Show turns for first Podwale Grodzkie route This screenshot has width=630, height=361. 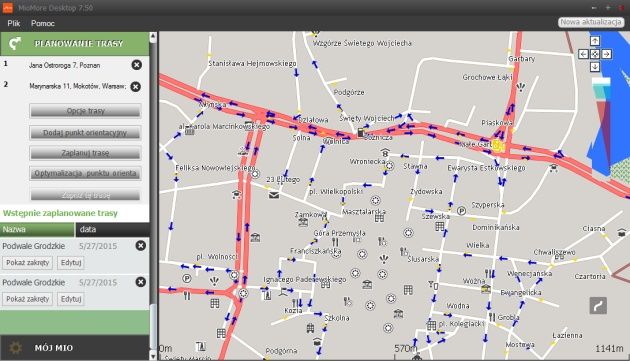click(27, 263)
